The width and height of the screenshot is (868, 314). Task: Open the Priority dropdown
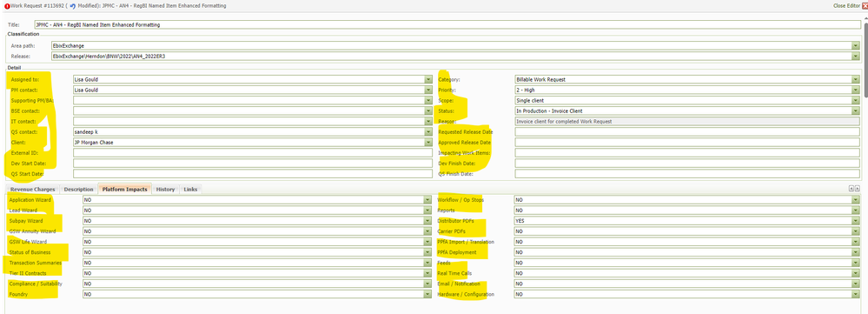click(x=856, y=90)
